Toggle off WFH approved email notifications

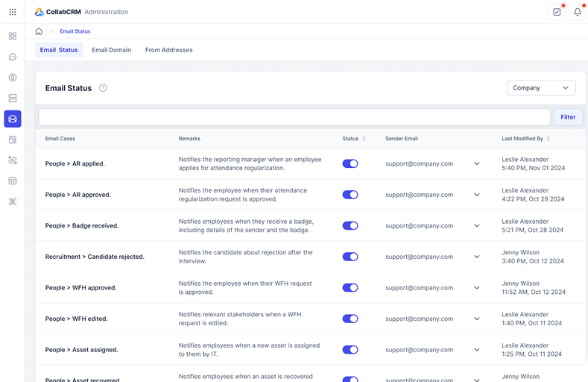click(350, 288)
